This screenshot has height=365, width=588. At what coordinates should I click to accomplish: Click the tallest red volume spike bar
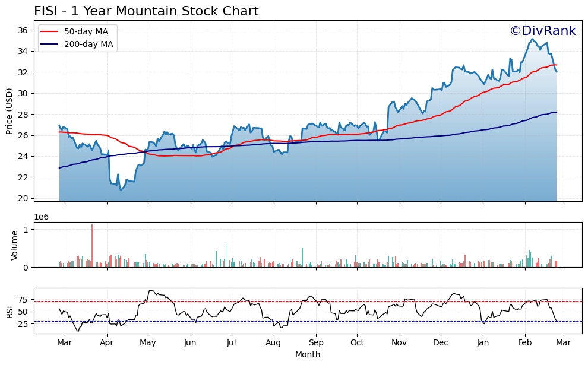click(x=93, y=245)
